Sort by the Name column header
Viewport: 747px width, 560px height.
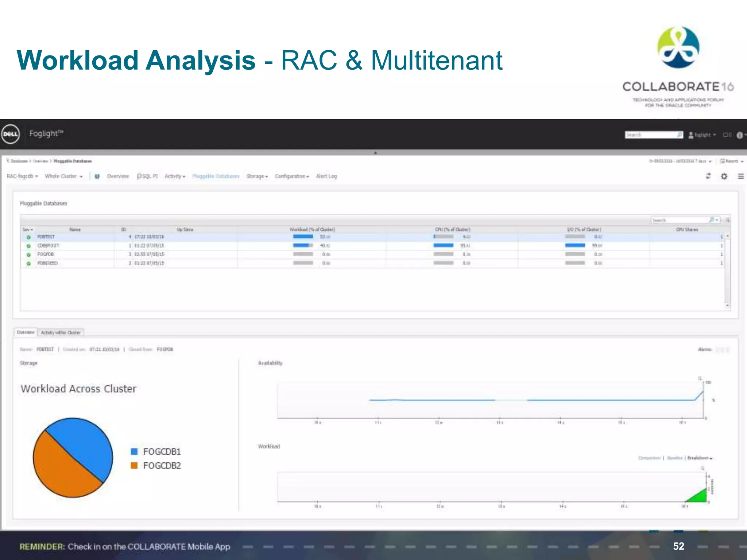(75, 230)
